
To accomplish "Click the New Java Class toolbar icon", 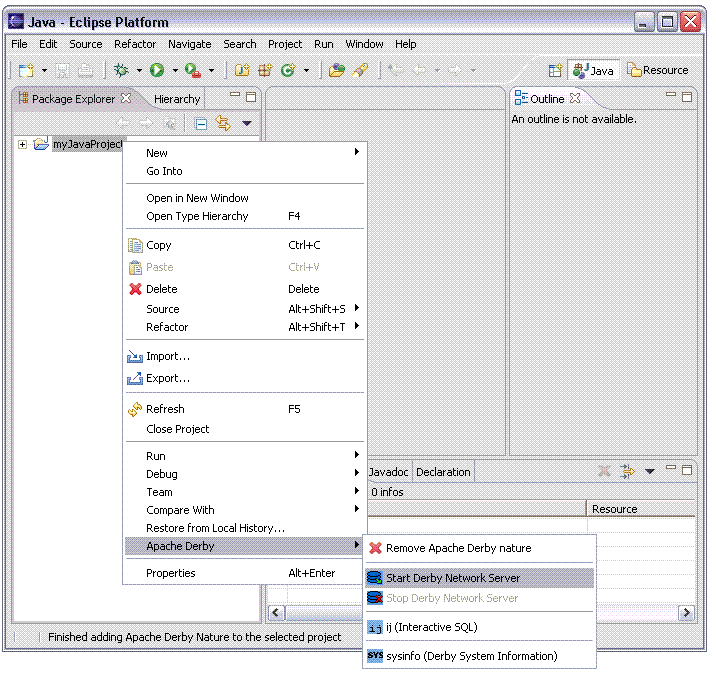I will tap(288, 70).
